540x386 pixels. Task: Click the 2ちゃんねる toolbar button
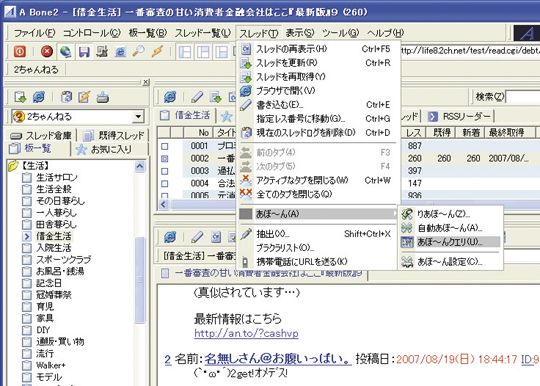point(36,70)
